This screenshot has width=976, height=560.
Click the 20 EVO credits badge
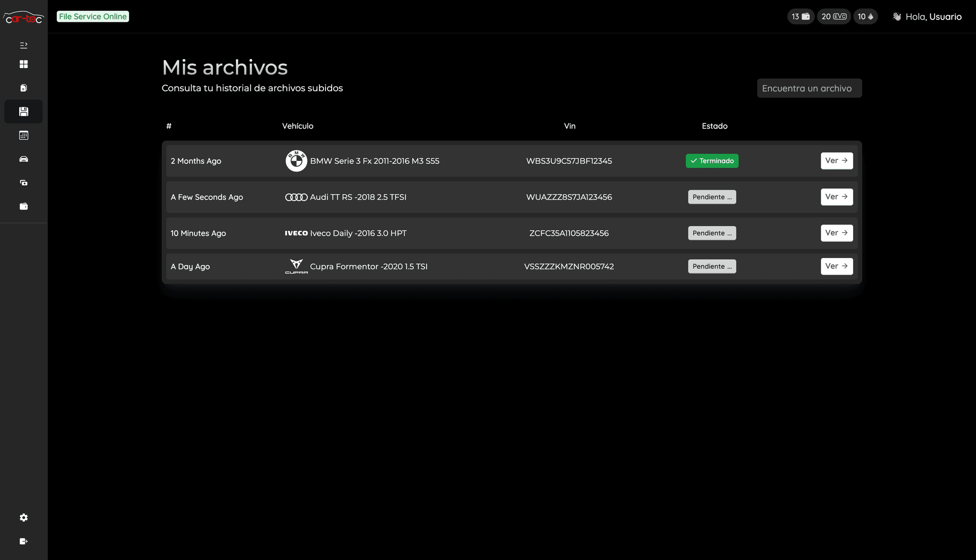(x=834, y=17)
